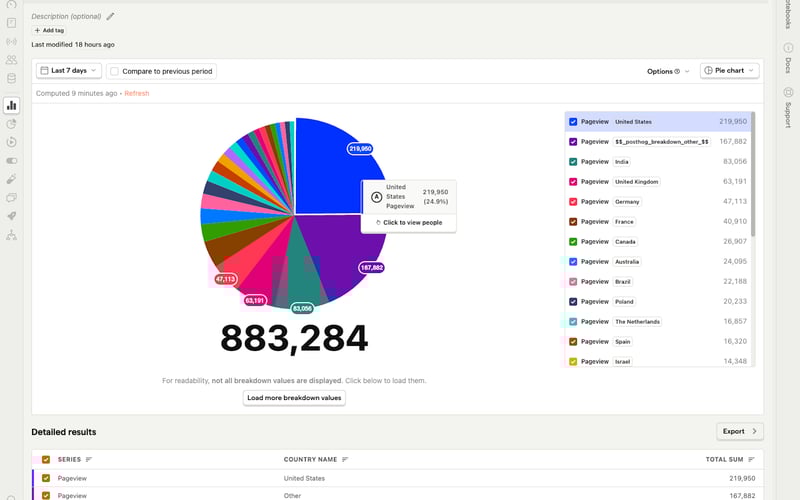Click the Add tag button
The width and height of the screenshot is (800, 500).
[49, 31]
